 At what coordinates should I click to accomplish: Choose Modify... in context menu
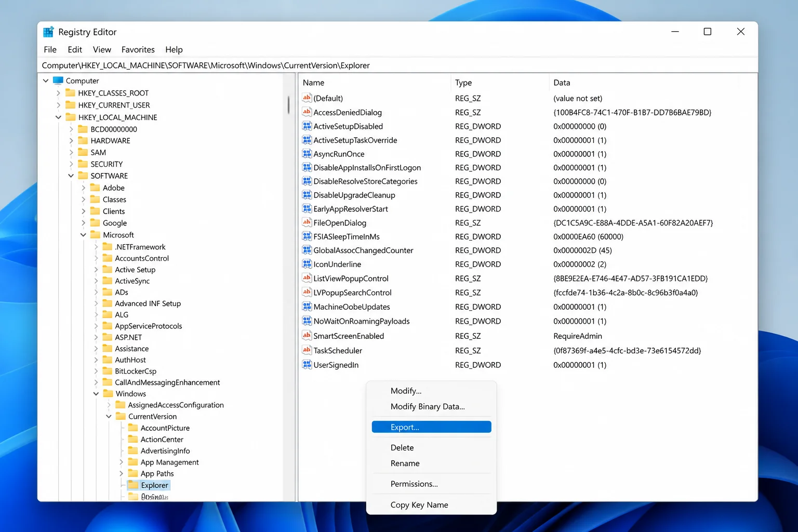pos(432,391)
